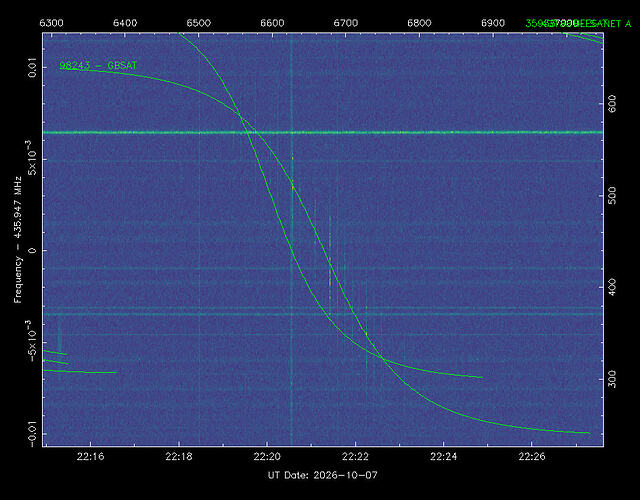The height and width of the screenshot is (500, 640).
Task: Click the '6900' top axis tick label
Action: (493, 23)
